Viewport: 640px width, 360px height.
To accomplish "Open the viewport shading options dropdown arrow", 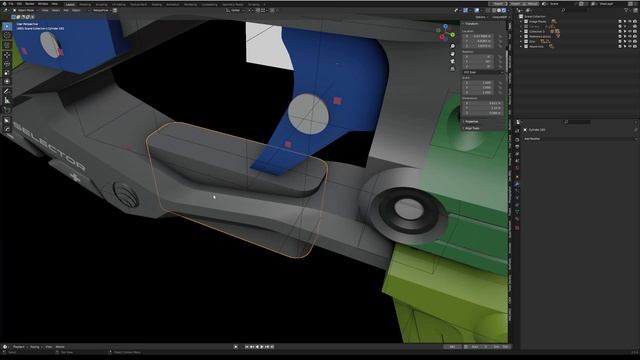I will [x=508, y=10].
